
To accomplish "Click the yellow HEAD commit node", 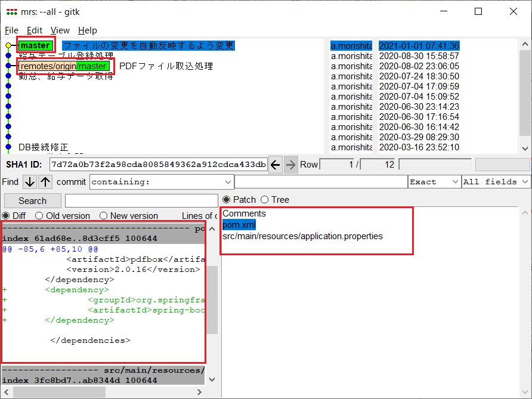I will (8, 45).
